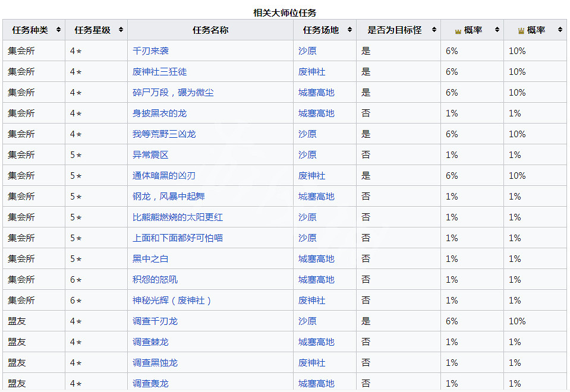Click sort arrows beside 任务种类 header

pyautogui.click(x=58, y=30)
